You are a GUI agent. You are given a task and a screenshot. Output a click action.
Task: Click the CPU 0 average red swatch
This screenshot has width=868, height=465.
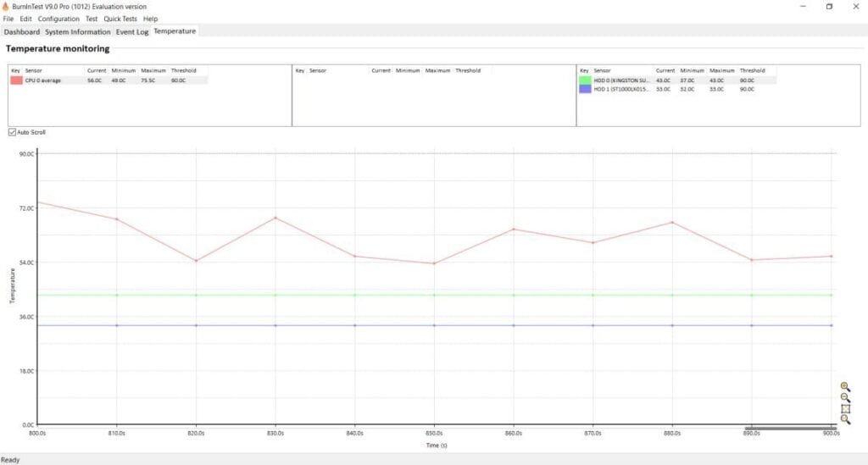[x=16, y=80]
